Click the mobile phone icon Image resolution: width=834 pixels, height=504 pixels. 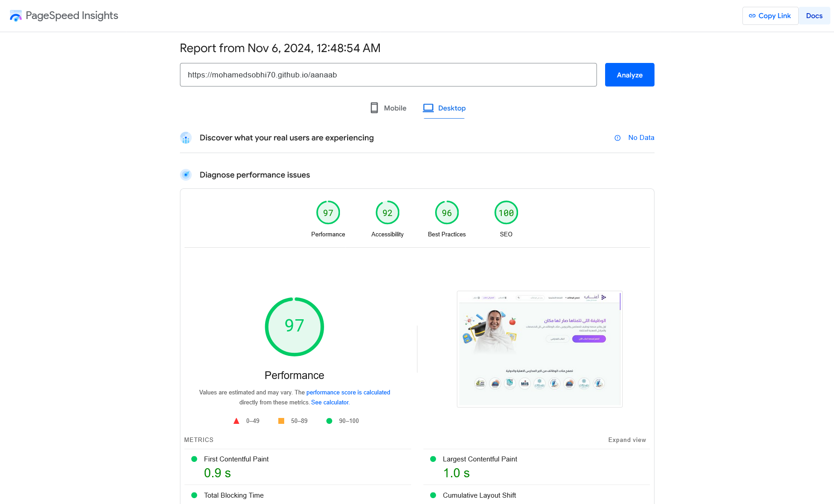pos(374,108)
